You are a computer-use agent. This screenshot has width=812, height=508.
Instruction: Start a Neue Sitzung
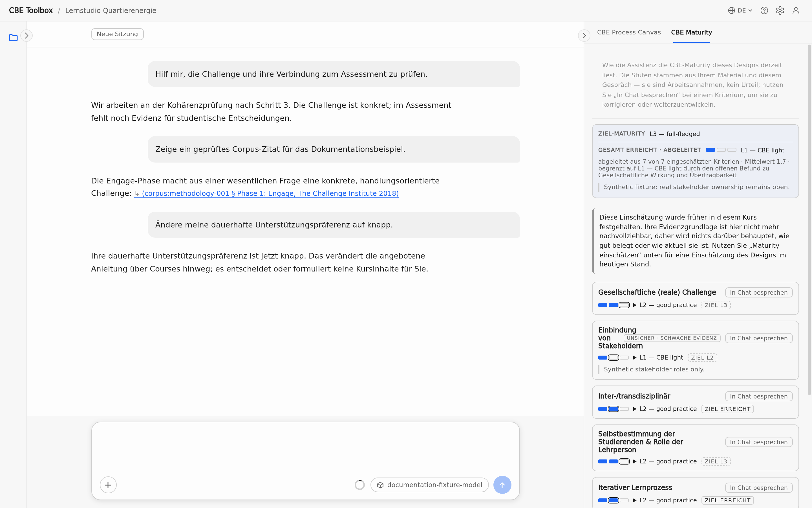click(118, 34)
